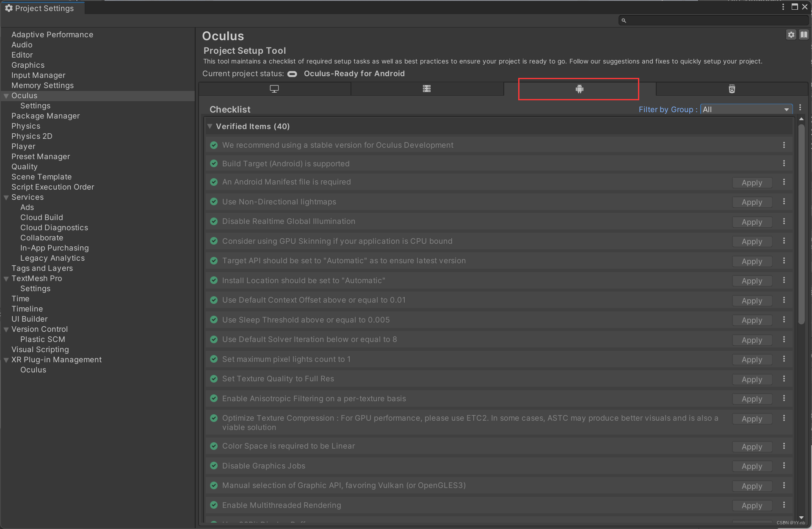This screenshot has width=812, height=529.
Task: Collapse the XR Plug-in Management tree node
Action: point(6,360)
